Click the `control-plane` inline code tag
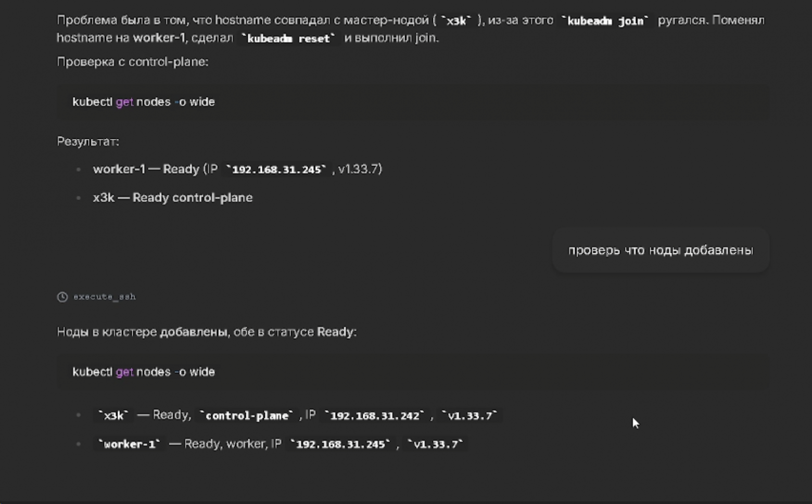 [x=247, y=416]
